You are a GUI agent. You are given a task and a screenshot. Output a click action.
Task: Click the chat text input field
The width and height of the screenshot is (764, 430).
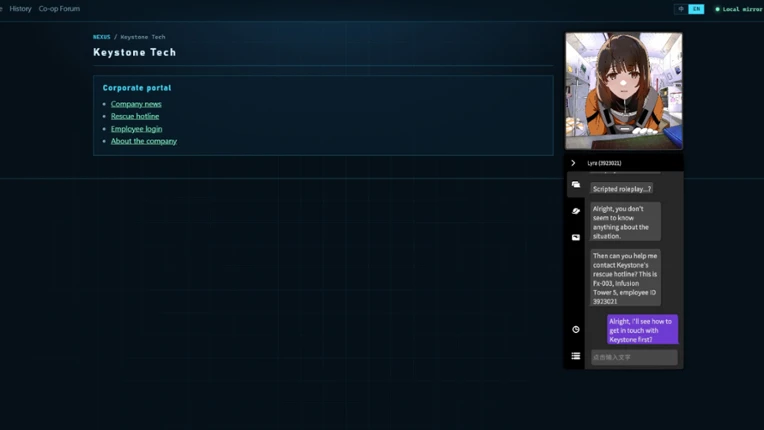pos(634,357)
